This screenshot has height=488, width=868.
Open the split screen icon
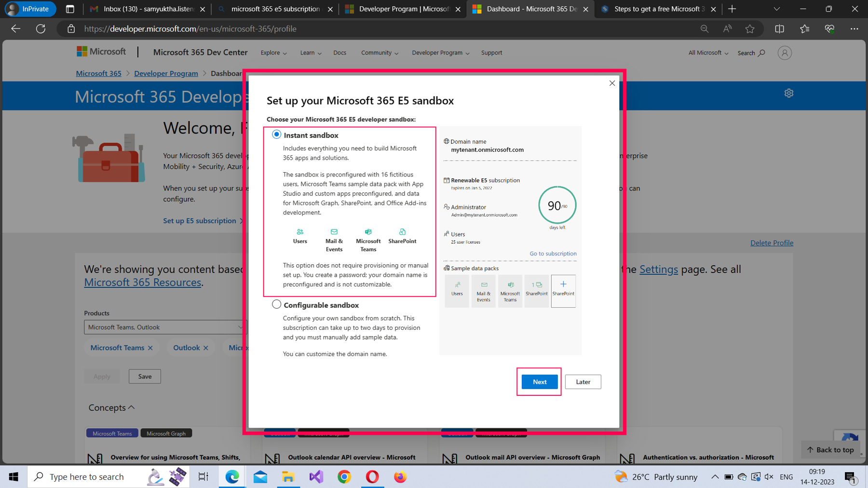(779, 29)
